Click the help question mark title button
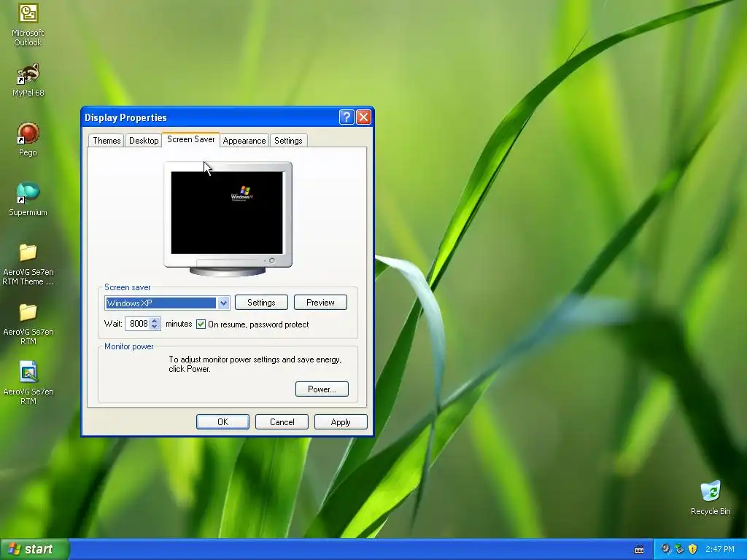 coord(347,117)
